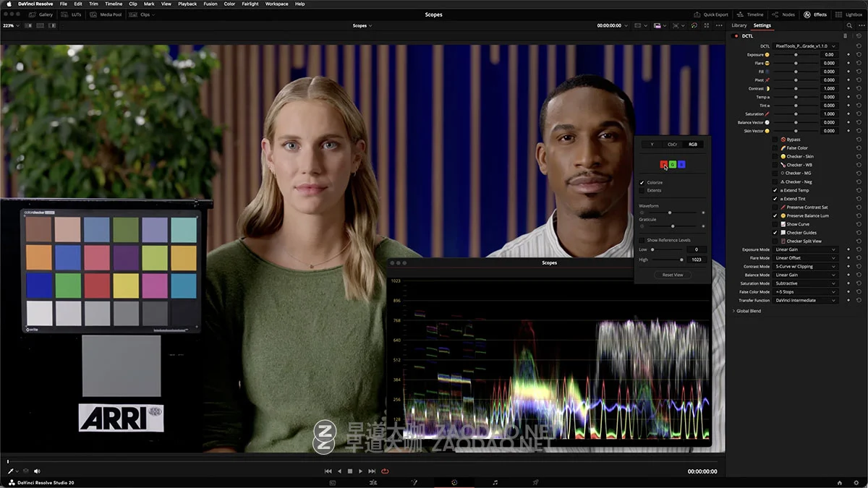Switch to the Fairlight page icon
Viewport: 868px width, 488px height.
tap(495, 482)
